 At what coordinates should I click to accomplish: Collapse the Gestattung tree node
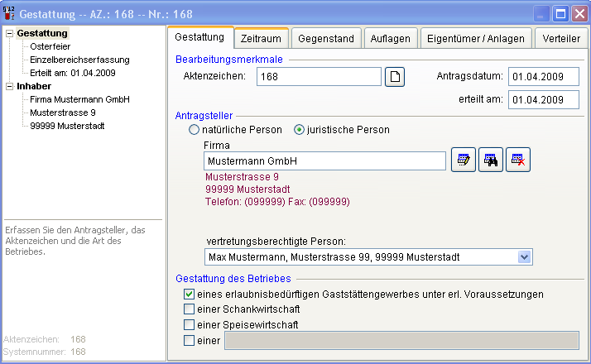click(x=9, y=33)
